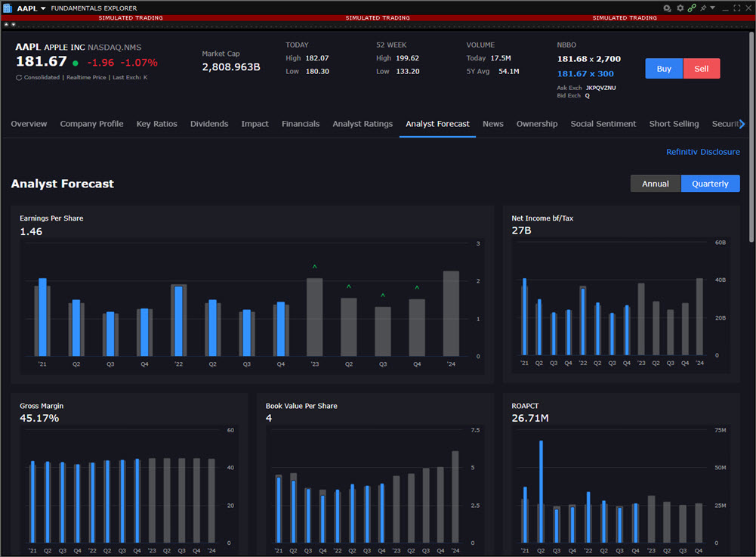Screen dimensions: 756x557
Task: Open the Company Profile tab
Action: (91, 123)
